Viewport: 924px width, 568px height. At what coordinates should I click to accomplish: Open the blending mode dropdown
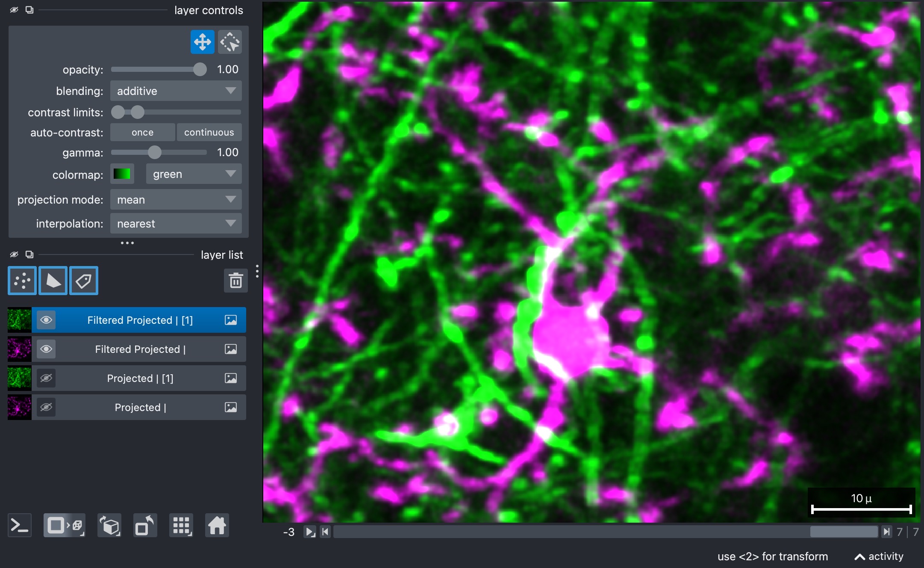tap(176, 91)
